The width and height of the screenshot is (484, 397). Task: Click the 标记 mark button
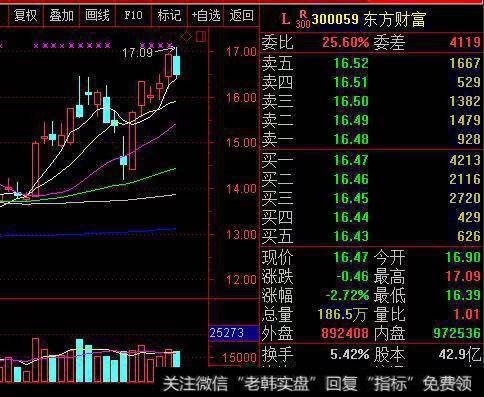point(169,15)
